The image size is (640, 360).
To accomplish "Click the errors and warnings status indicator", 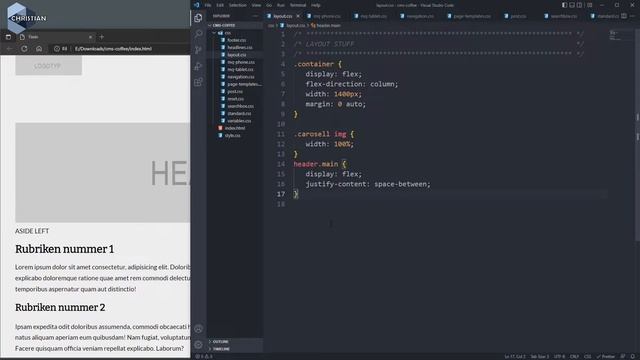I will [x=204, y=356].
